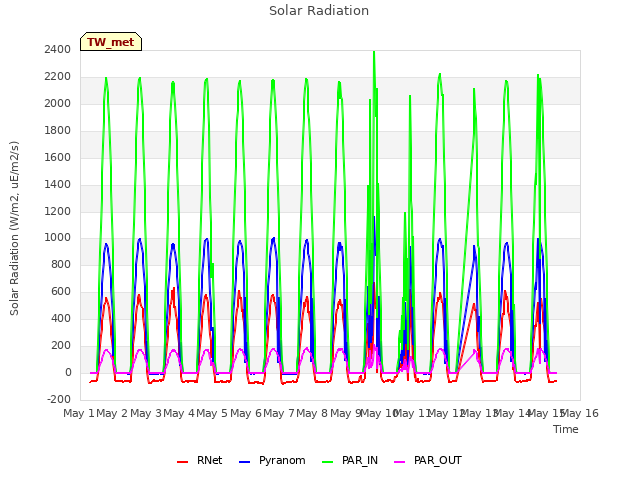This screenshot has height=480, width=640.
Task: Click the May 1 x-axis tick label
Action: 79,413
